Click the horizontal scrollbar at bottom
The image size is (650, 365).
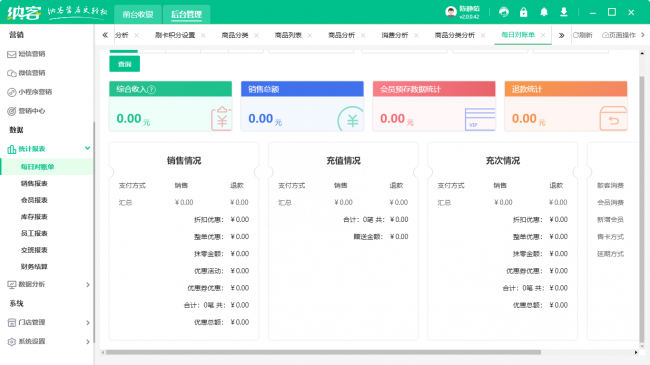(x=323, y=352)
